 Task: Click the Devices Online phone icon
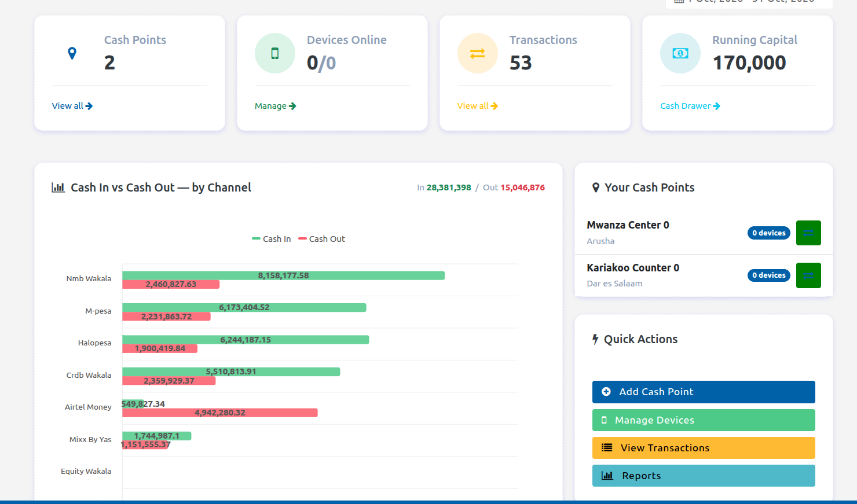pyautogui.click(x=275, y=53)
